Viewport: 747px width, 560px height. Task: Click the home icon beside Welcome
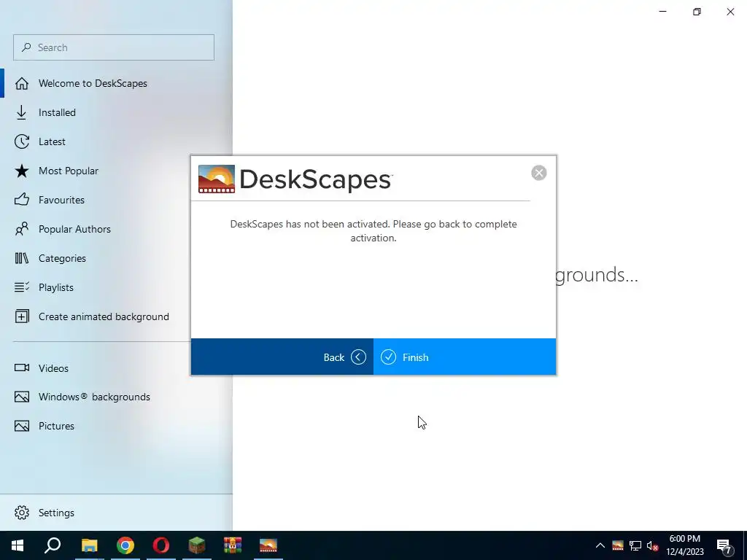[x=21, y=83]
